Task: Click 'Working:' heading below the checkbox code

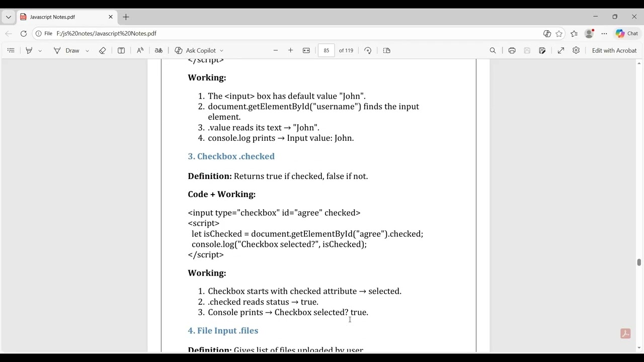Action: tap(207, 273)
